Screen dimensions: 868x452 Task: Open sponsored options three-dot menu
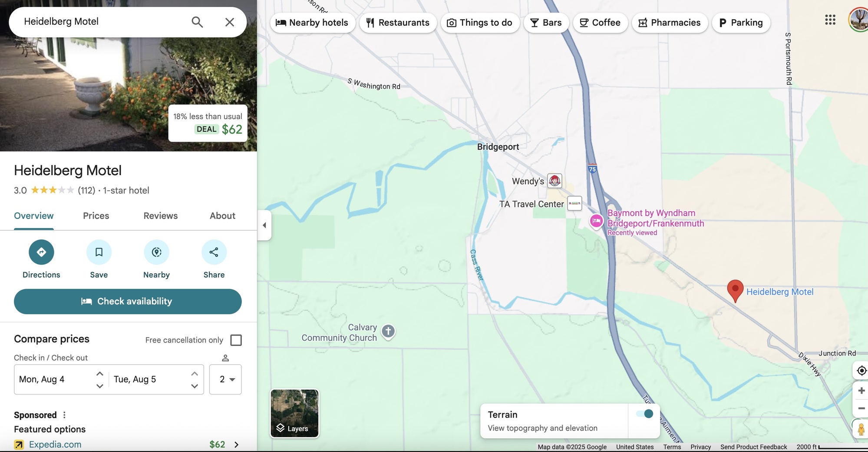pyautogui.click(x=64, y=415)
